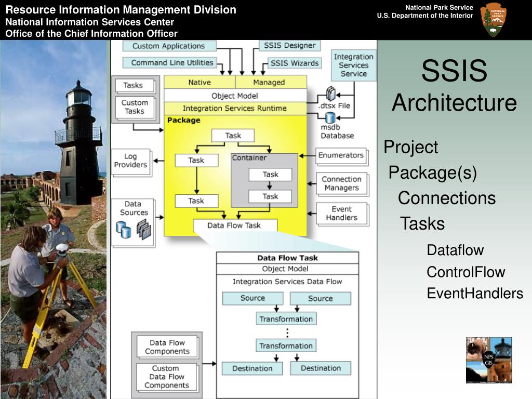Click the "Connection Managers" box
The width and height of the screenshot is (532, 399).
[342, 183]
